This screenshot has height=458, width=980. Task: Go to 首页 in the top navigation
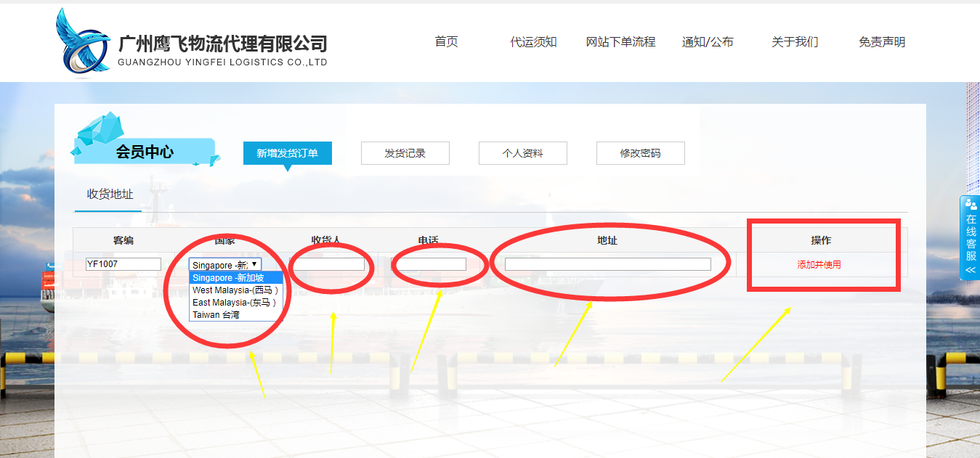pyautogui.click(x=446, y=42)
